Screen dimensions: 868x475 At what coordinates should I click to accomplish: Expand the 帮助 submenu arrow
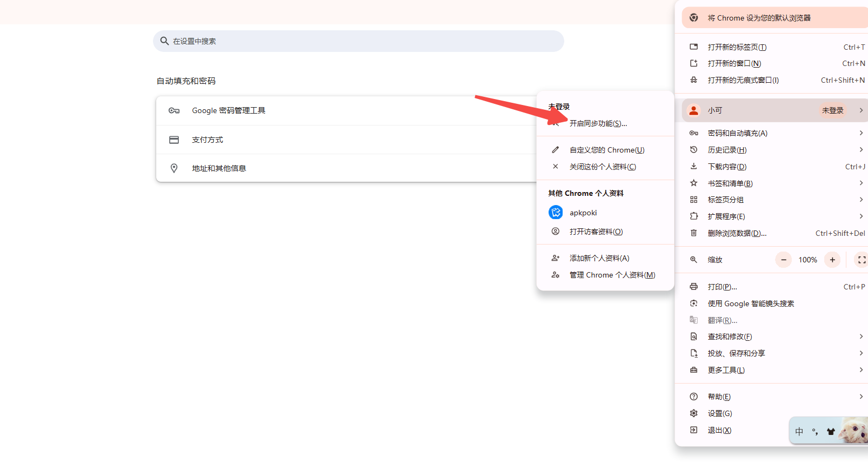coord(861,397)
